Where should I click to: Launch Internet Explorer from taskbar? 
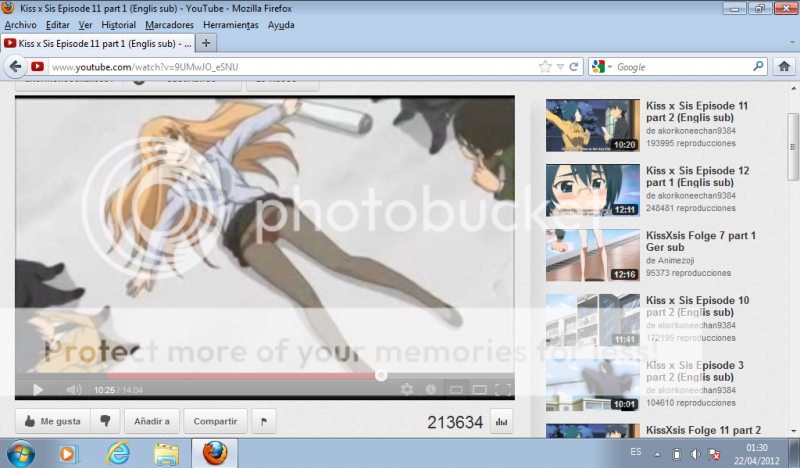(118, 453)
